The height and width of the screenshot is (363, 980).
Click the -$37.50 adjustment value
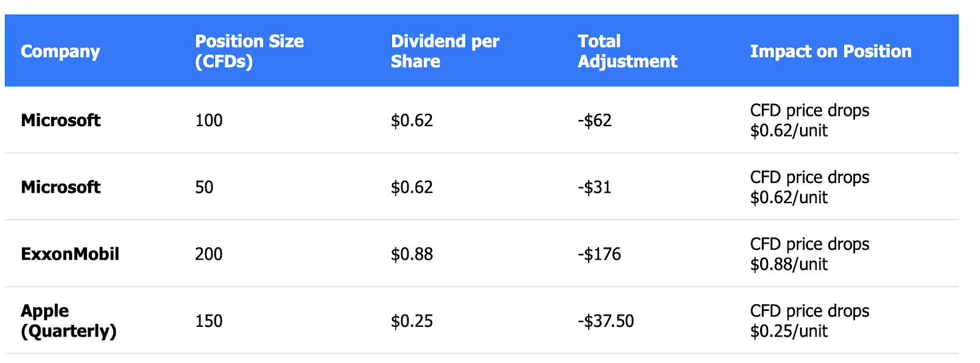click(605, 321)
